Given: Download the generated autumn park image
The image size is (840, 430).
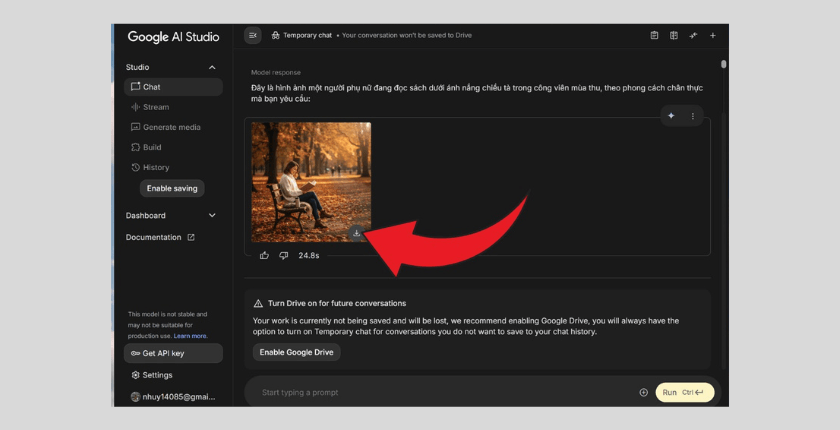Looking at the screenshot, I should point(356,233).
